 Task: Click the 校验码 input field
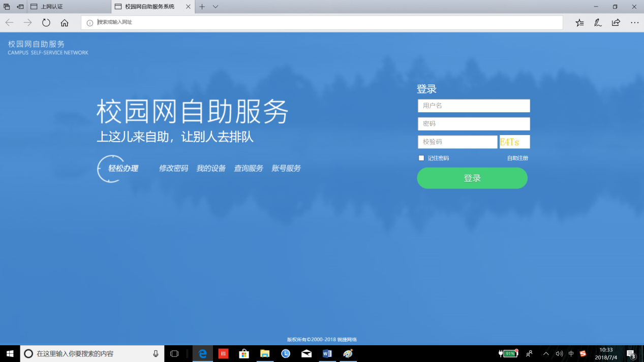pos(457,142)
